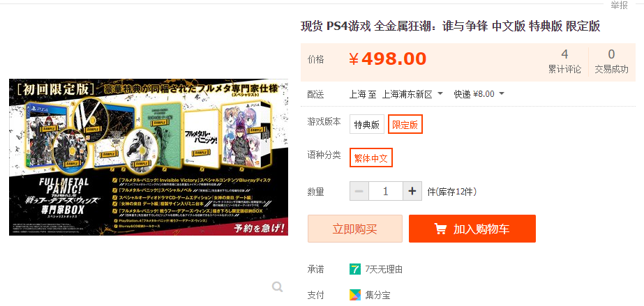Open the 交易成功 transactions count

pos(611,61)
